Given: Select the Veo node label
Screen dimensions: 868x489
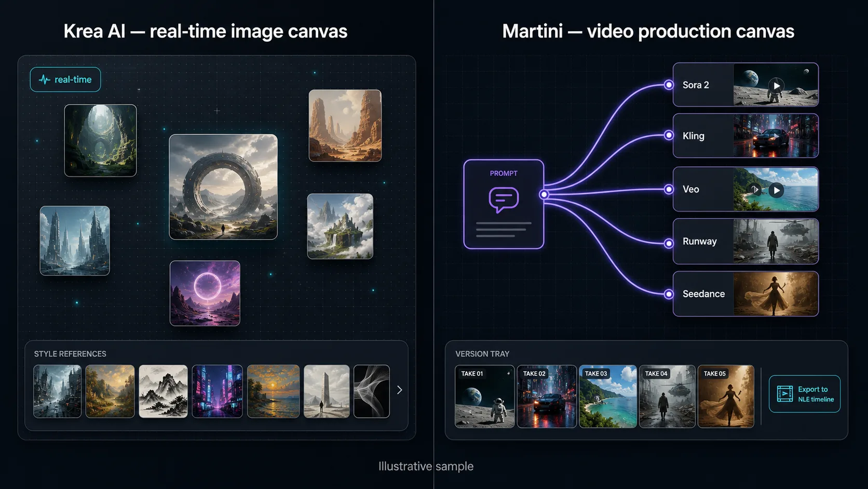Looking at the screenshot, I should (x=691, y=189).
